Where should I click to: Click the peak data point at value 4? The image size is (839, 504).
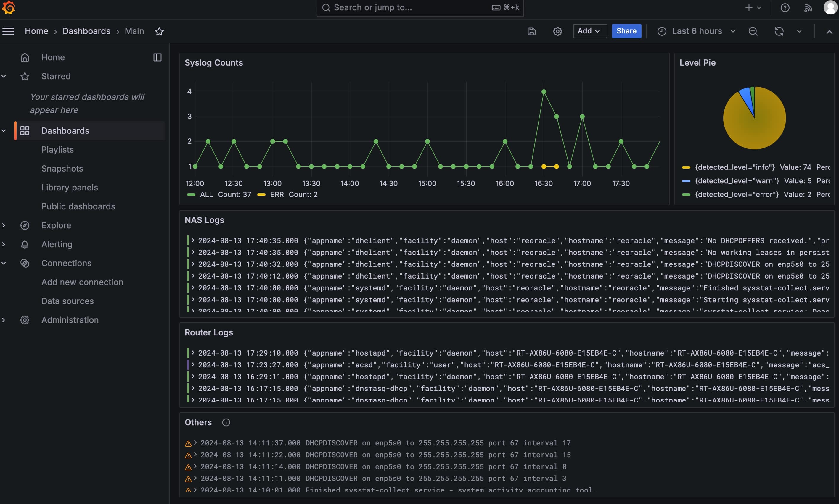tap(544, 92)
